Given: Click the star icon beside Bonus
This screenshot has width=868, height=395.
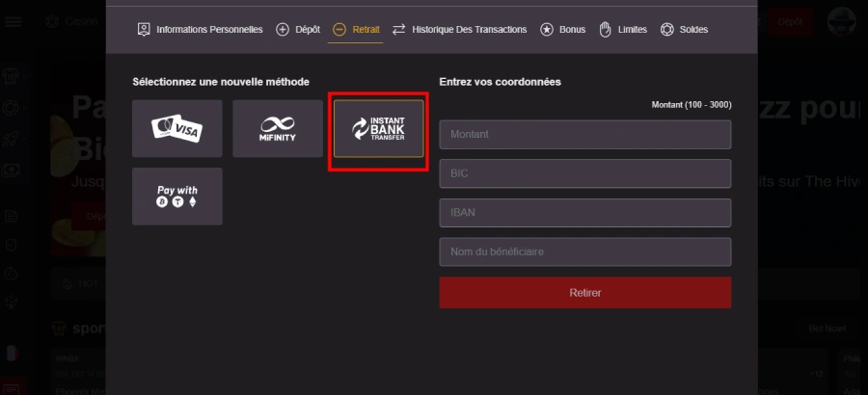Looking at the screenshot, I should point(547,29).
